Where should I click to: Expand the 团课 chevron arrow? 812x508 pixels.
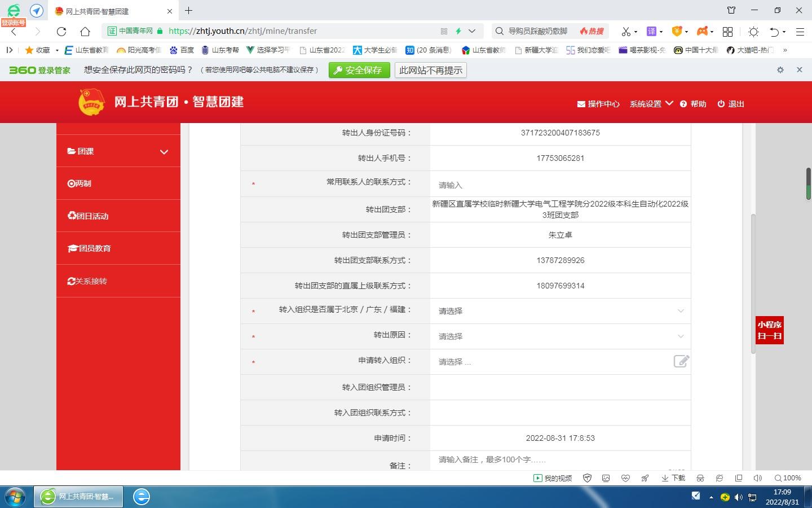(164, 152)
